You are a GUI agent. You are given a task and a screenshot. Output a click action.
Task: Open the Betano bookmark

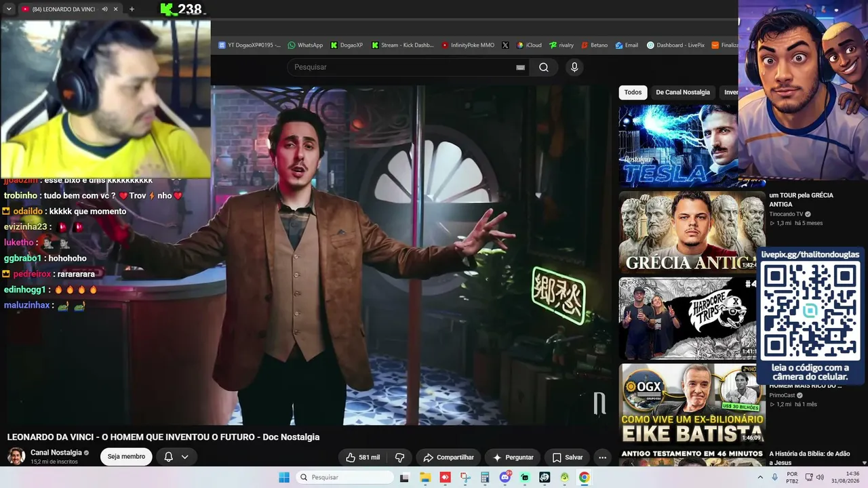594,45
